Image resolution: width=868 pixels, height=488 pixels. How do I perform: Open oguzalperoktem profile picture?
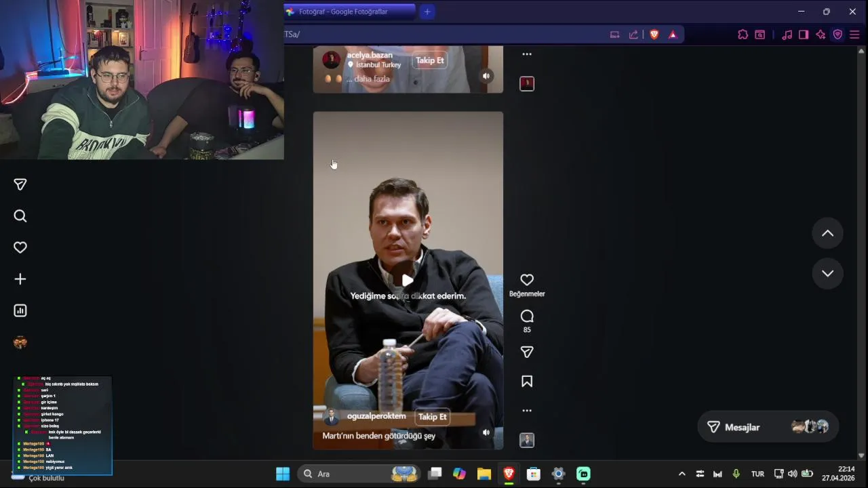point(332,417)
